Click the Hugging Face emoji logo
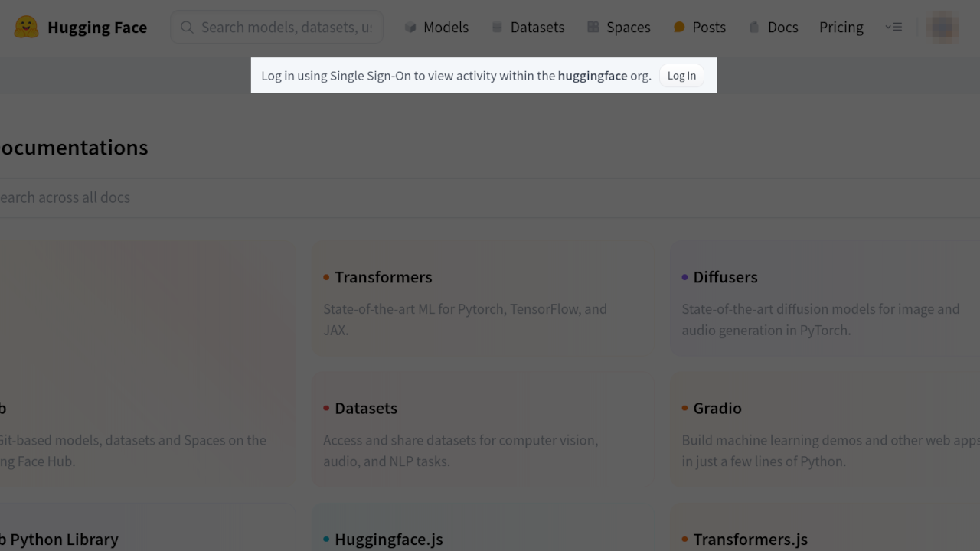This screenshot has width=980, height=551. click(26, 28)
